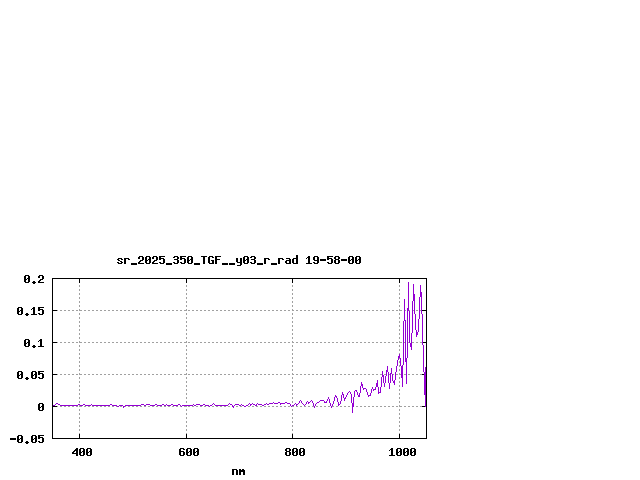Select the 1000 x-axis tick label
Viewport: 640px width, 480px height.
(x=400, y=453)
